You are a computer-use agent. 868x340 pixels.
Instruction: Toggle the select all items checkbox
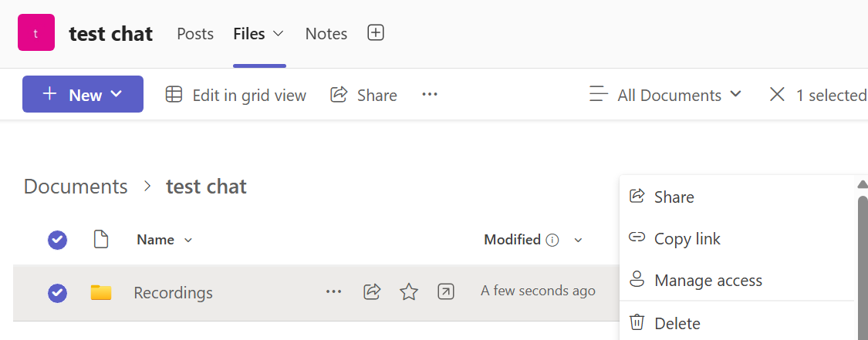click(57, 240)
